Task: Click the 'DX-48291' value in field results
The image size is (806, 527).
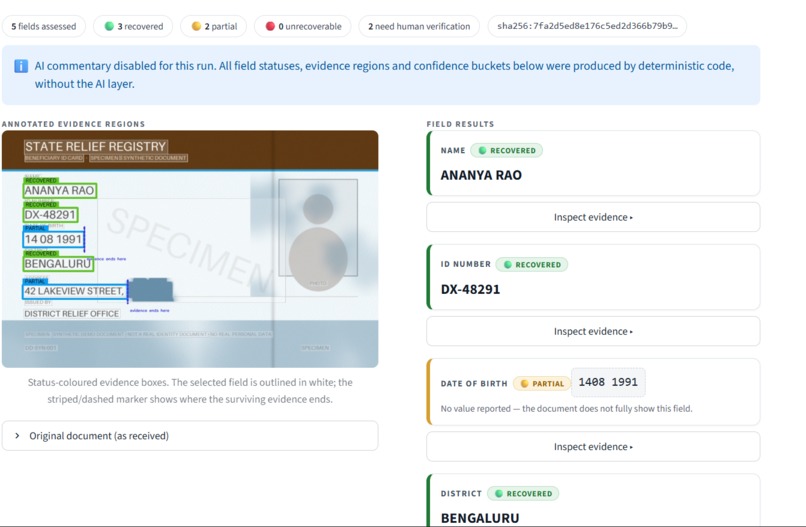Action: pos(470,289)
